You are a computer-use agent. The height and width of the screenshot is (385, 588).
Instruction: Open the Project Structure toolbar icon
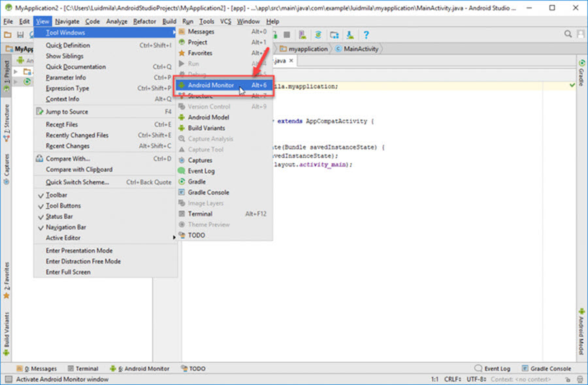click(x=334, y=35)
